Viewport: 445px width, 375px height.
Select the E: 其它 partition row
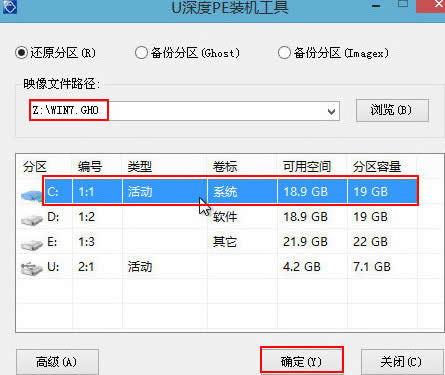point(218,242)
